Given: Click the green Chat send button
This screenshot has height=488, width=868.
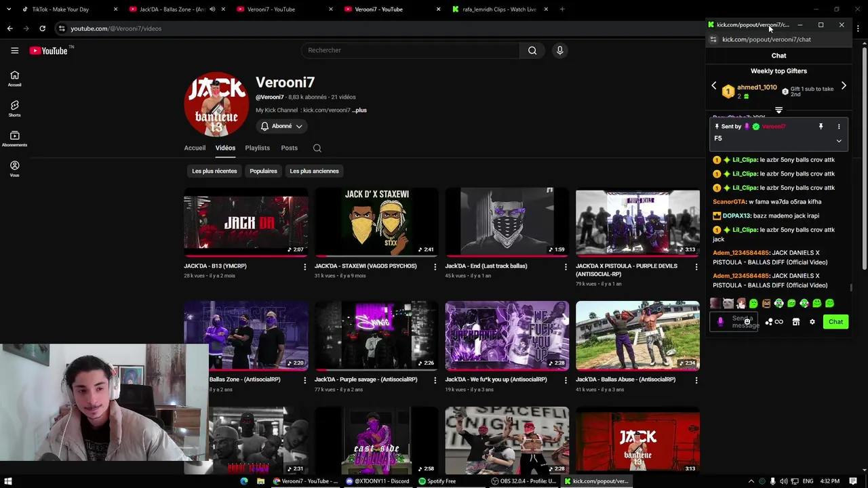Looking at the screenshot, I should [x=835, y=322].
